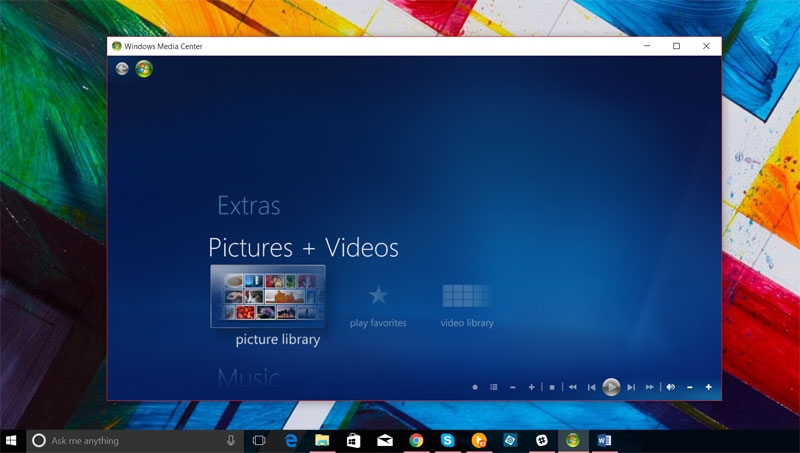This screenshot has width=800, height=453.
Task: Maximize the Windows Media Center window
Action: pyautogui.click(x=677, y=46)
